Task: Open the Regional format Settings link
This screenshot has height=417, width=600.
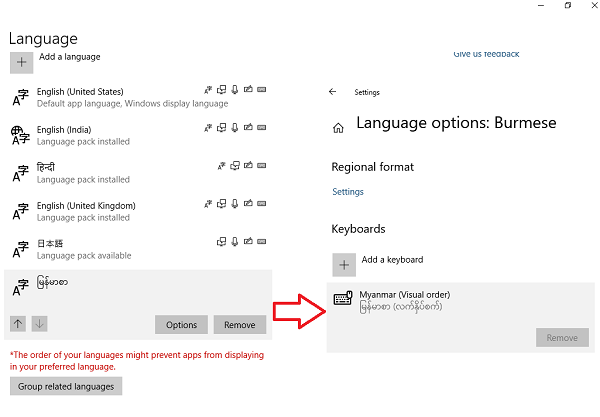Action: pos(348,192)
